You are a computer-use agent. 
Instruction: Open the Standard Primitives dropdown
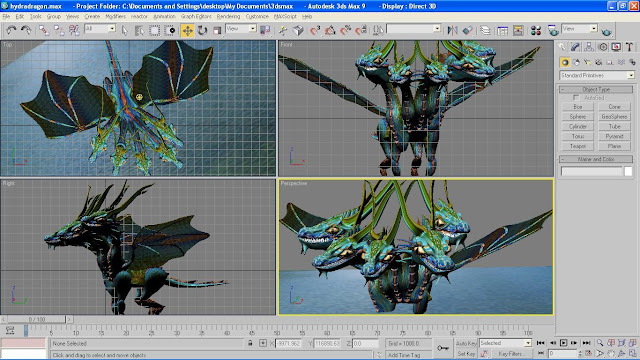click(x=597, y=76)
